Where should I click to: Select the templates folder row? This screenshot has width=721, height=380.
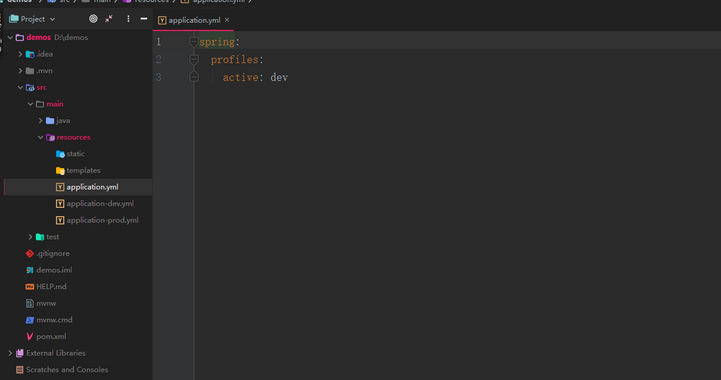coord(78,170)
